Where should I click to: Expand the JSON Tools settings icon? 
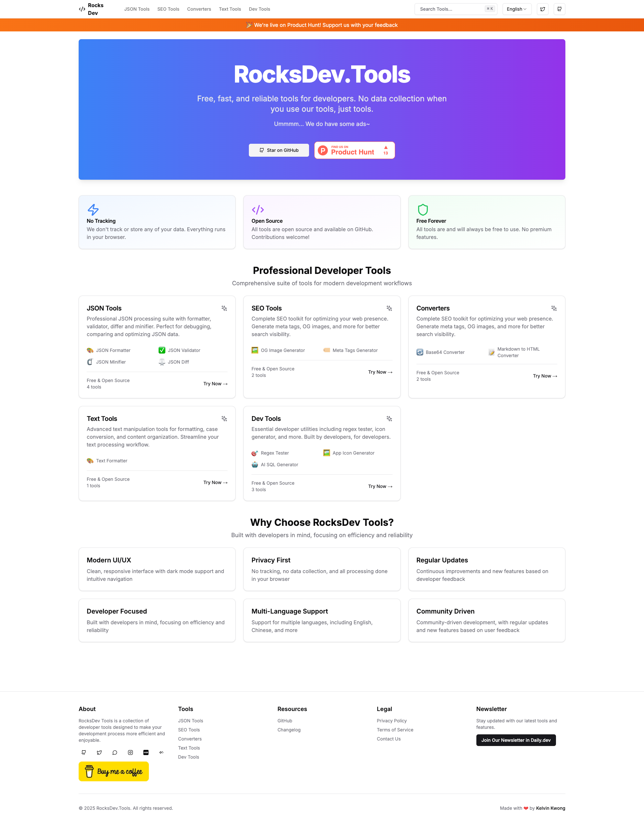[224, 307]
